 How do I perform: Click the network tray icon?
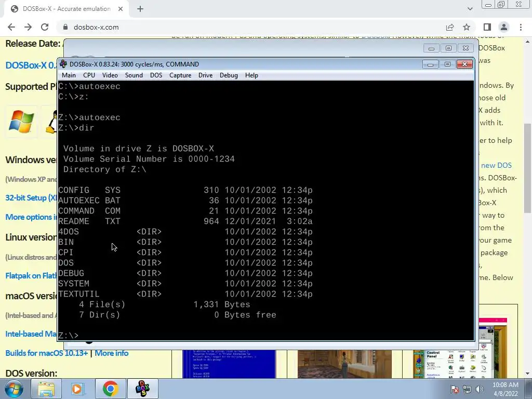point(467,389)
